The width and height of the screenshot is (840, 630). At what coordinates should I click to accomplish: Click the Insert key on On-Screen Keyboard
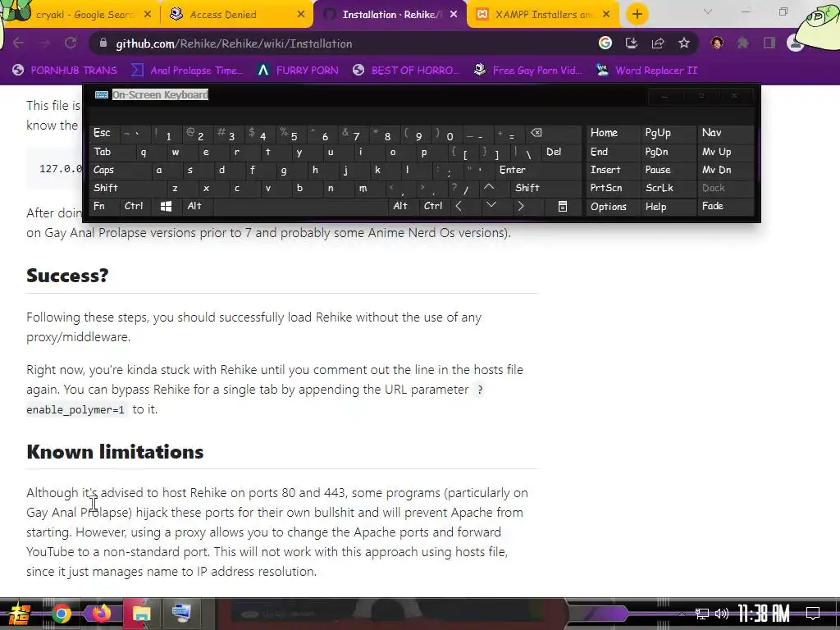[x=613, y=170]
